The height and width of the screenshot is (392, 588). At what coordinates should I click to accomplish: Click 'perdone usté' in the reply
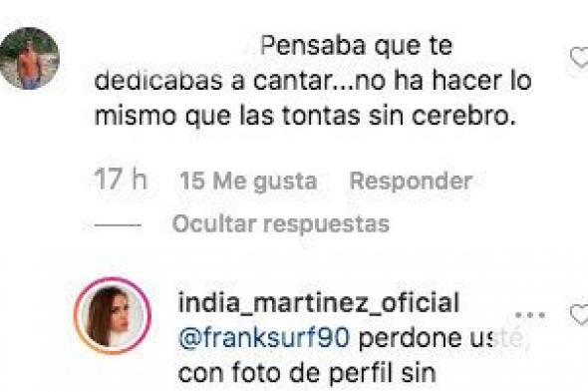tap(441, 338)
